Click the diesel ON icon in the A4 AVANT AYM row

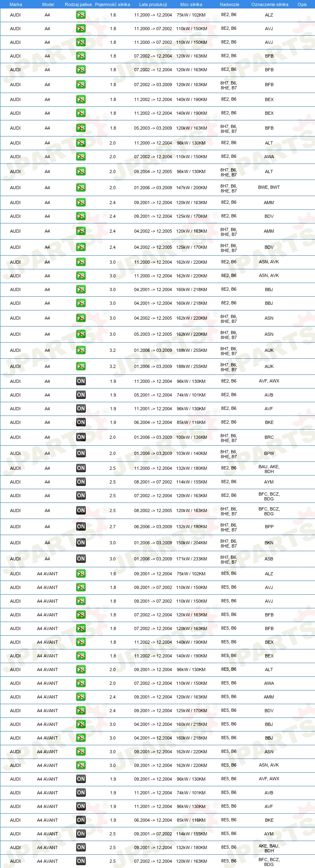[81, 834]
